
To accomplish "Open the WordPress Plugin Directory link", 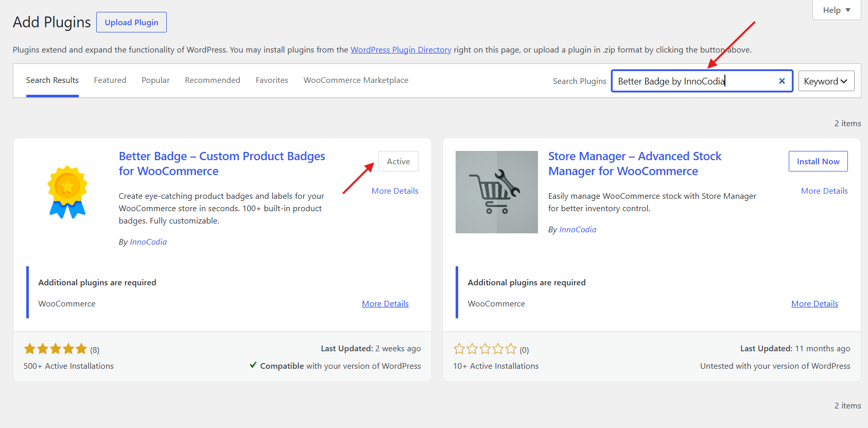I will [401, 50].
